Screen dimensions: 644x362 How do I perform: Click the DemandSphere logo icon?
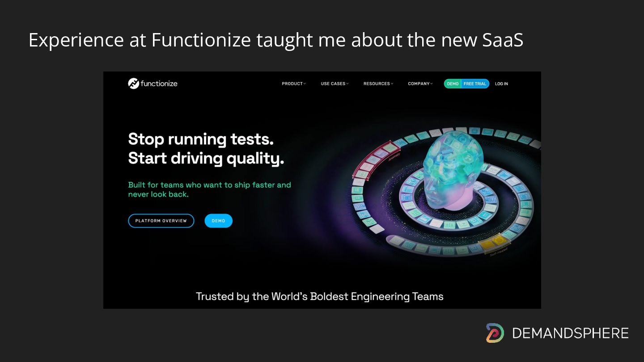(x=495, y=333)
